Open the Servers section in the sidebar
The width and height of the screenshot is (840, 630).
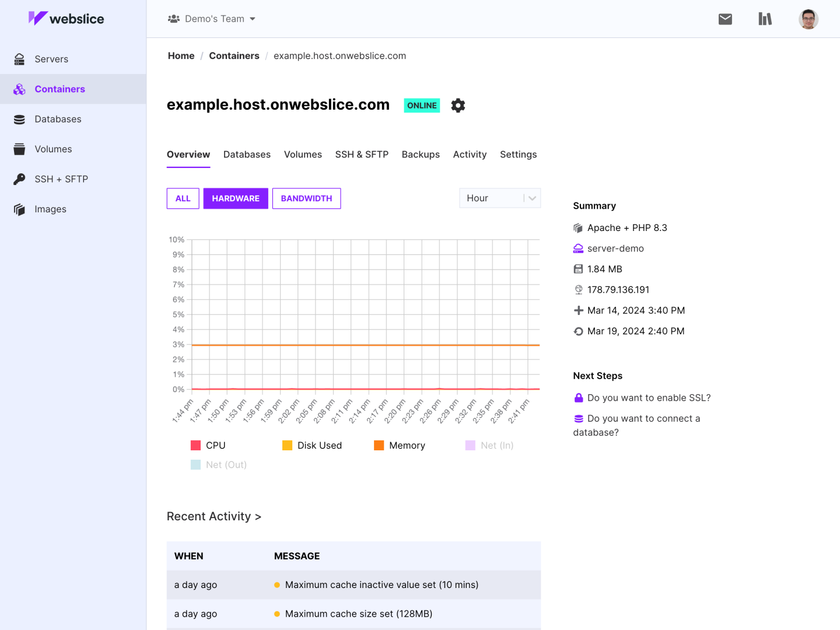pyautogui.click(x=51, y=59)
